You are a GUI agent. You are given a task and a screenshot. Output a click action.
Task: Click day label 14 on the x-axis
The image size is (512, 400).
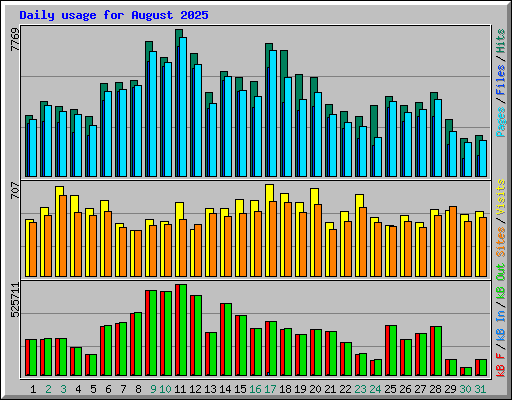coord(225,389)
